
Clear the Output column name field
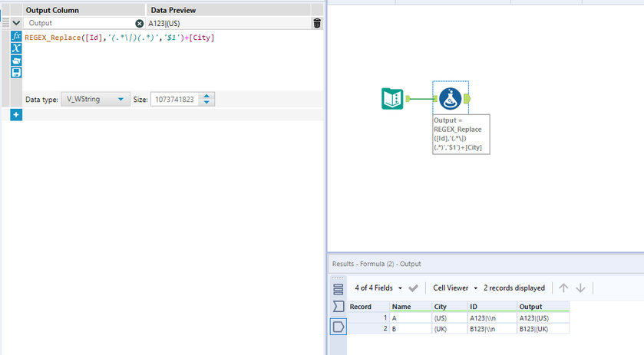tap(140, 24)
